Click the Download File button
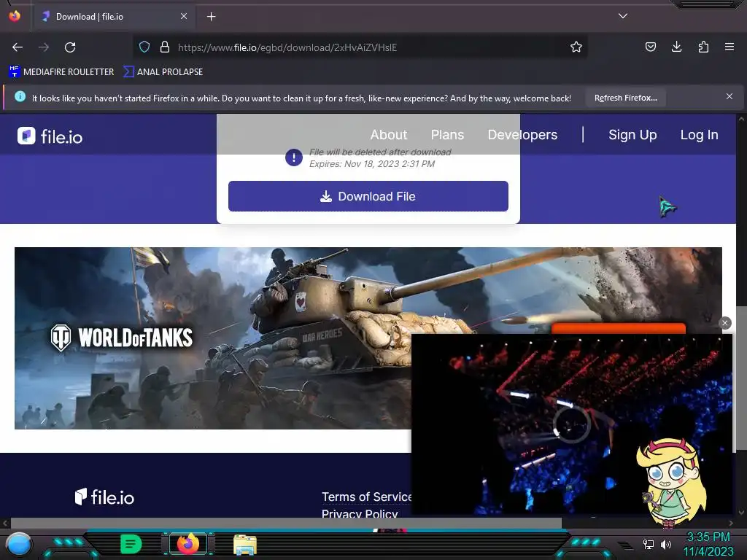This screenshot has width=747, height=560. click(x=368, y=196)
